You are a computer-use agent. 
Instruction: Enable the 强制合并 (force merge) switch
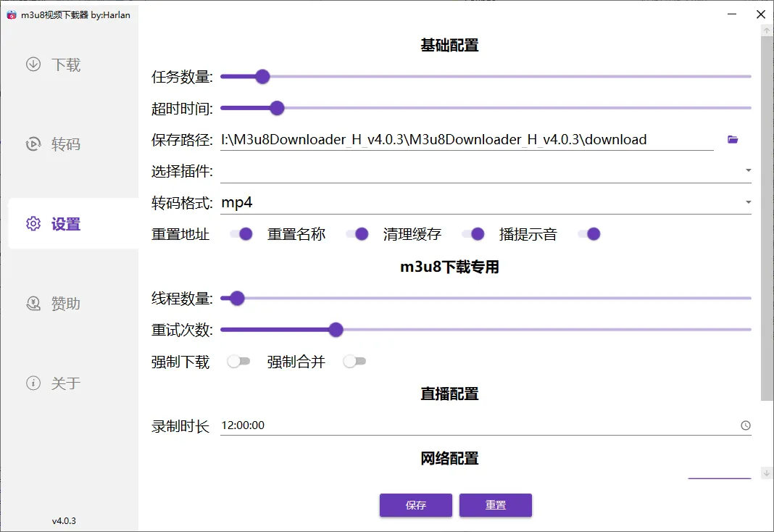355,362
